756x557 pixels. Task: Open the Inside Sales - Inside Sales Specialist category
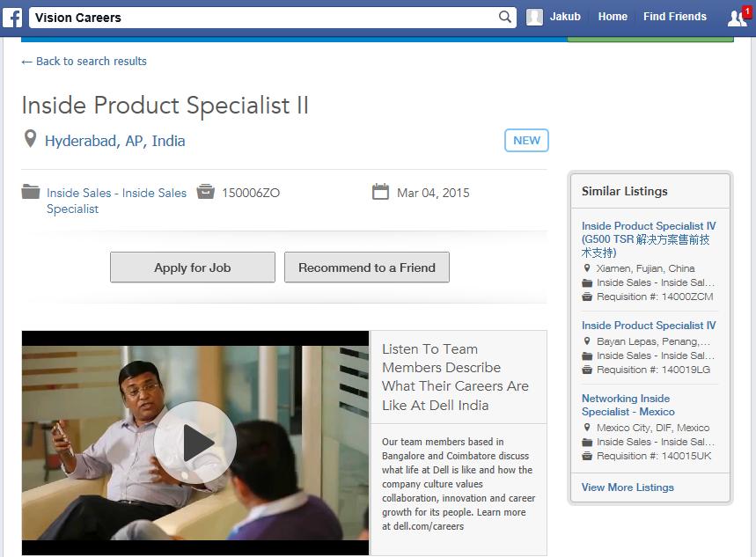pyautogui.click(x=116, y=201)
